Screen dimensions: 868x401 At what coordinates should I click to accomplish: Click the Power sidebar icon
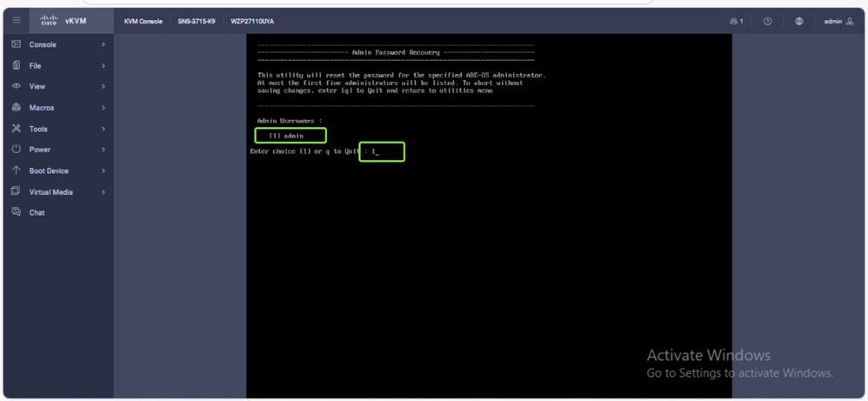pos(16,150)
